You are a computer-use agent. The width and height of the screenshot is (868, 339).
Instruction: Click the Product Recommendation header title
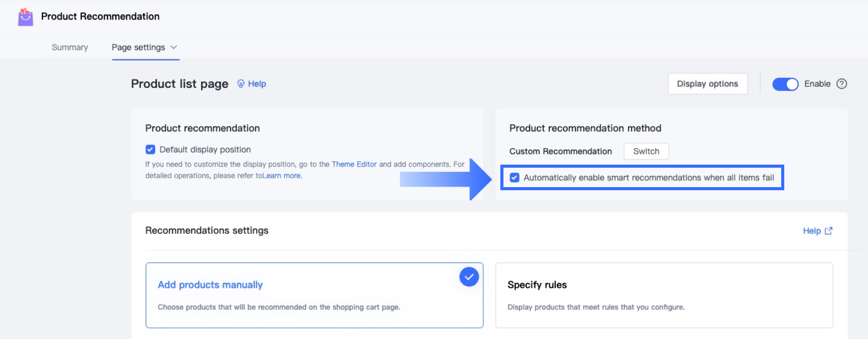(x=100, y=16)
